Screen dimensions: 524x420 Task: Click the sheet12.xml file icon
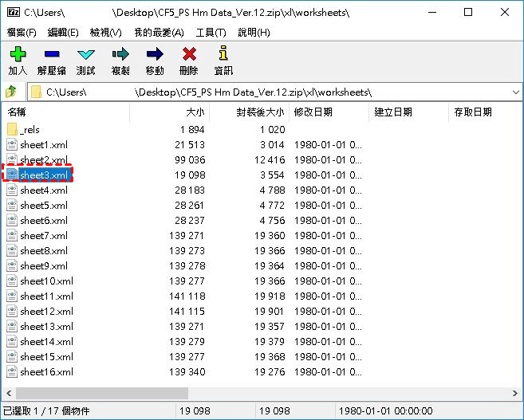[12, 311]
